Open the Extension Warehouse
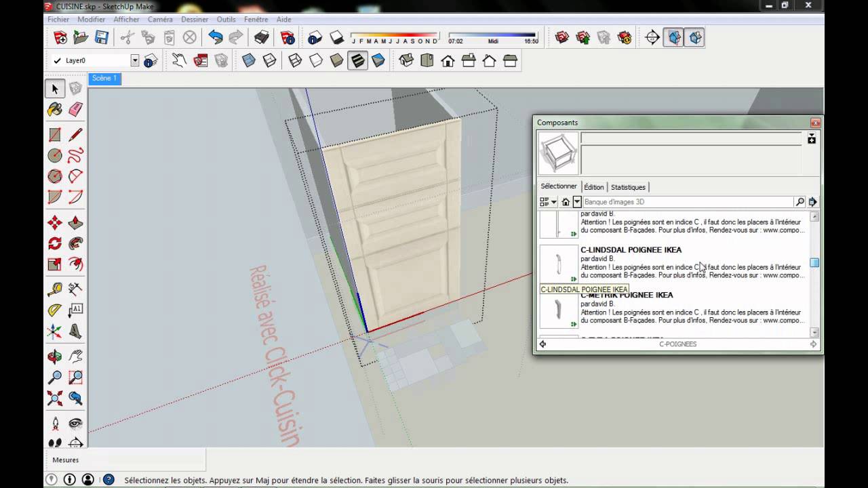Screen dimensions: 868x488 pos(625,37)
